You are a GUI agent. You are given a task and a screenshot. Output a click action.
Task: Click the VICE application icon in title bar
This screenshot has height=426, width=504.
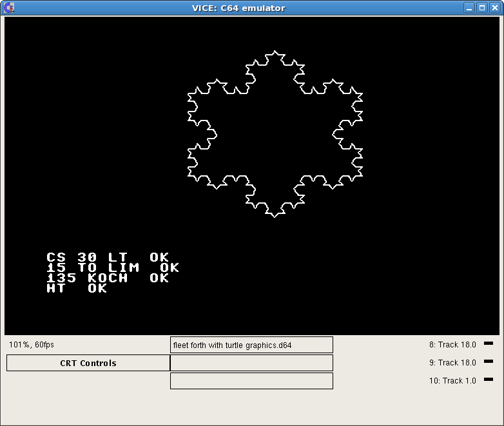9,8
